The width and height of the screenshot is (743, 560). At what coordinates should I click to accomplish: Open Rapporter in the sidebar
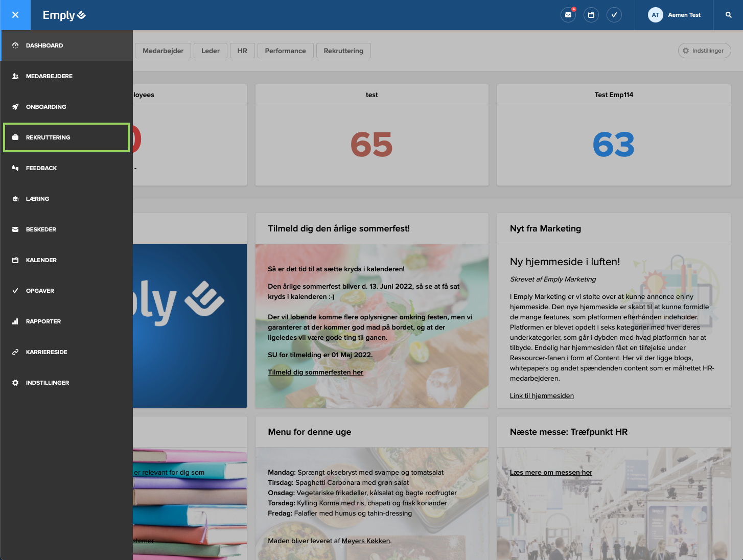pyautogui.click(x=43, y=321)
